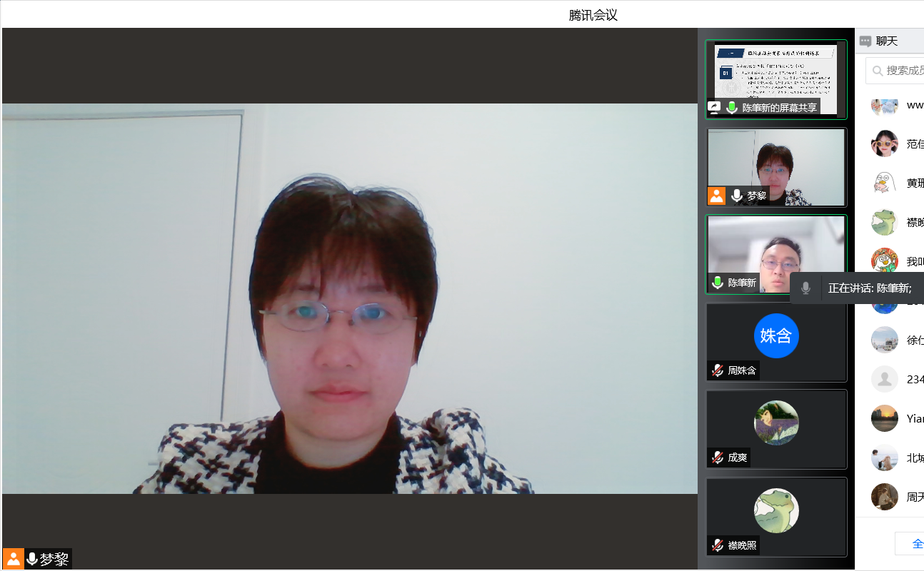The image size is (924, 571).
Task: Click the green microphone icon next to 陈肇新
Action: tap(717, 283)
